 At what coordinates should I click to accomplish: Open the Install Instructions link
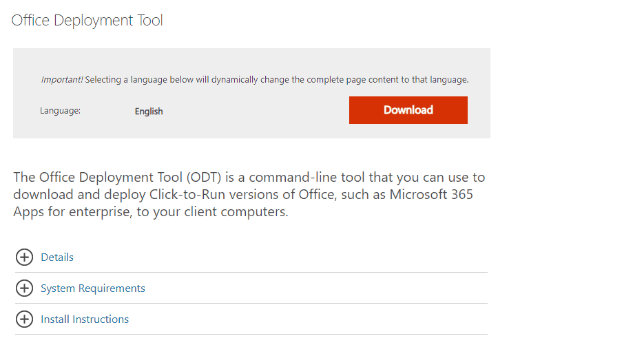pyautogui.click(x=85, y=319)
